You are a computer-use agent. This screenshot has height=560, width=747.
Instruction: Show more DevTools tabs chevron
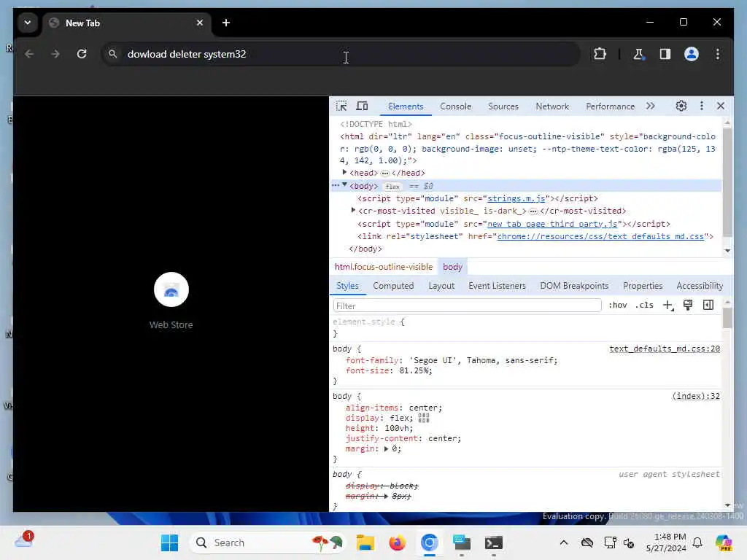pyautogui.click(x=650, y=106)
